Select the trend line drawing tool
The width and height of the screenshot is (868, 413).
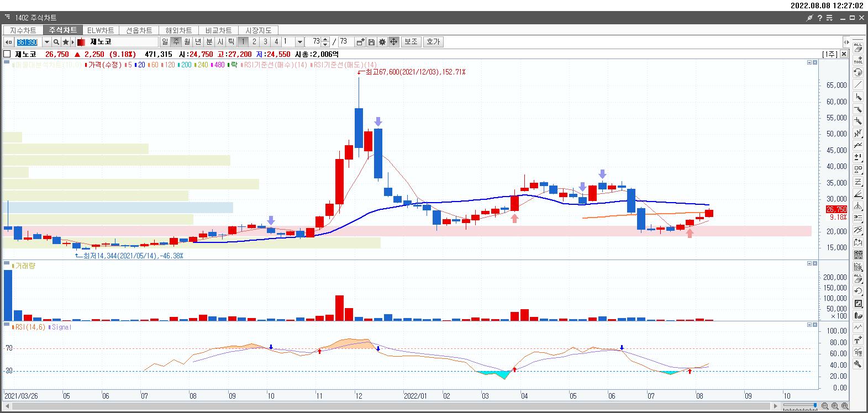pyautogui.click(x=858, y=84)
